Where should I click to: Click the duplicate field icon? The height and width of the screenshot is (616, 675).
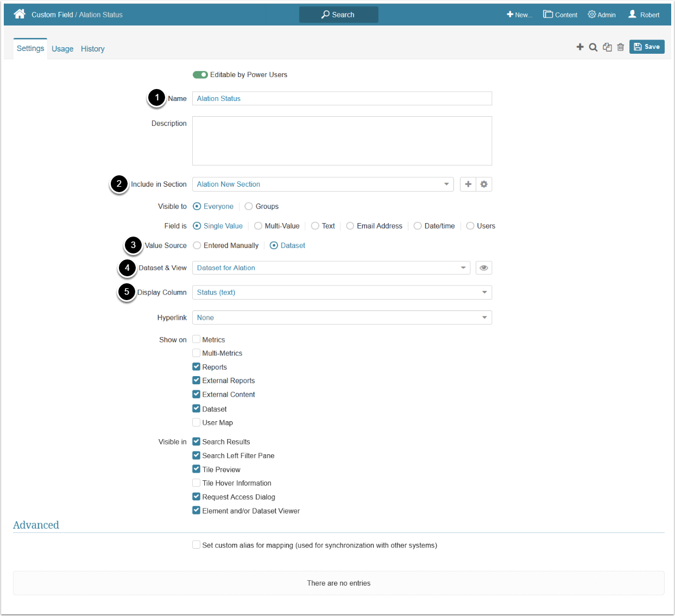click(x=607, y=47)
